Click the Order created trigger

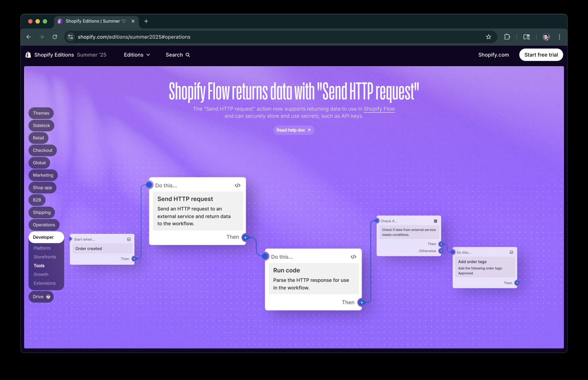(x=102, y=249)
